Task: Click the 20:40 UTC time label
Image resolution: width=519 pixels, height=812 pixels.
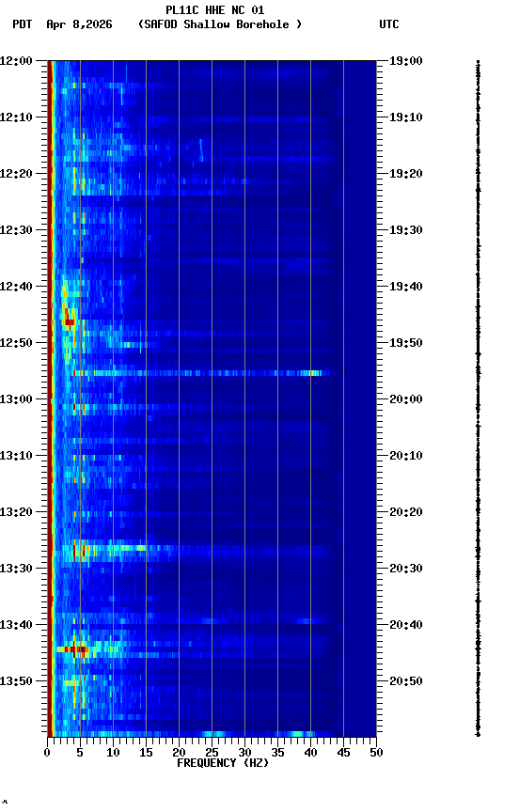Action: pyautogui.click(x=406, y=626)
